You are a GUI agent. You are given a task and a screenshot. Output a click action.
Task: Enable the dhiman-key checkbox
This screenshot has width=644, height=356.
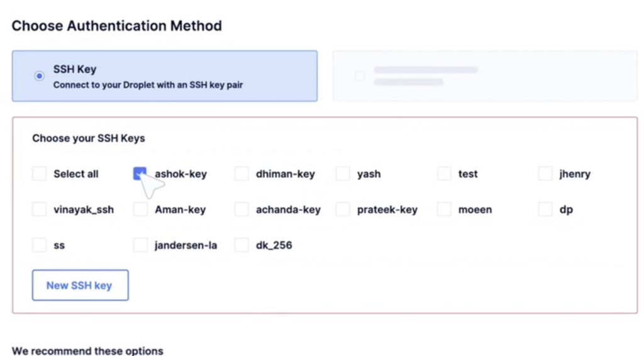click(242, 174)
